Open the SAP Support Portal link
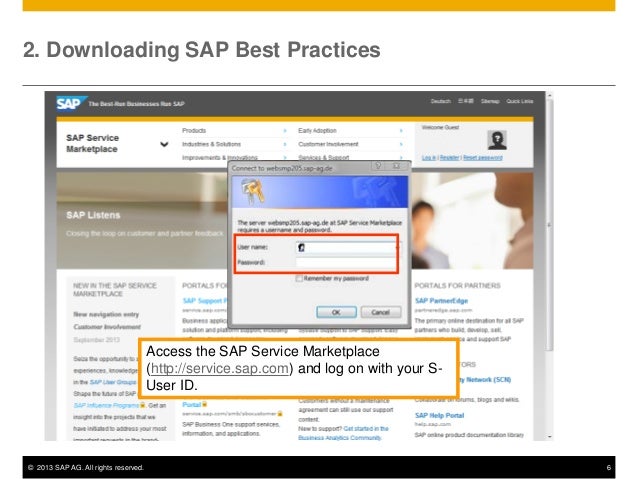Screen dimensions: 638x479 pyautogui.click(x=204, y=301)
